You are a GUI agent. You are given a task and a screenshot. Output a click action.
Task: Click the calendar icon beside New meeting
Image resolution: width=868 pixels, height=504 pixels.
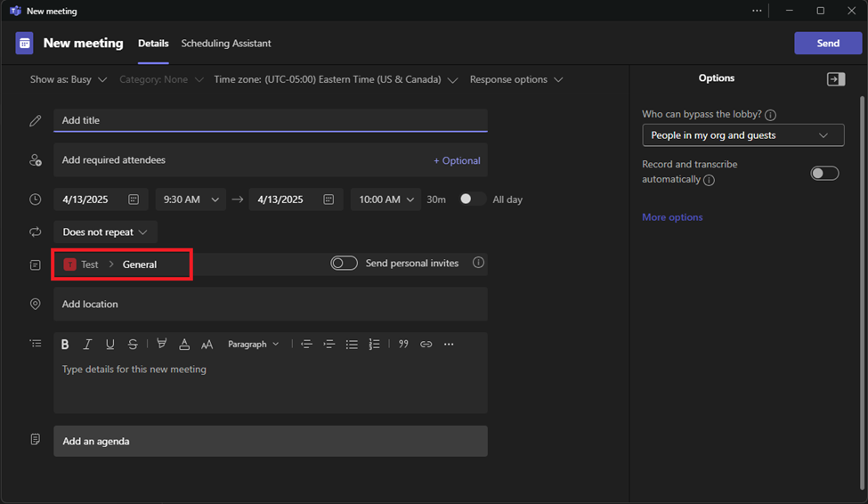click(24, 44)
